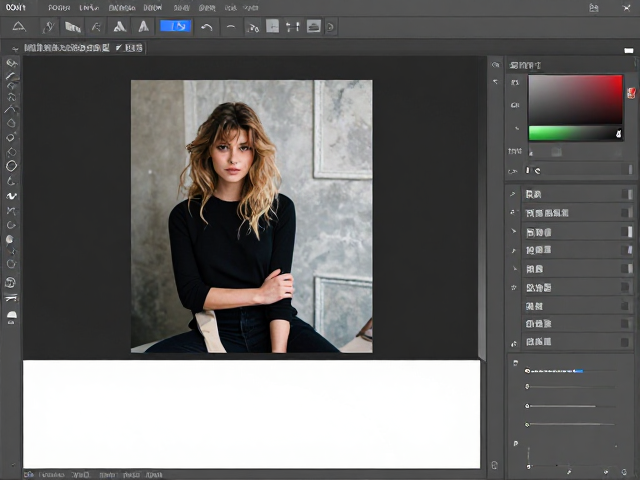Image resolution: width=640 pixels, height=480 pixels.
Task: Click the portrait photo on the canvas
Action: point(251,216)
